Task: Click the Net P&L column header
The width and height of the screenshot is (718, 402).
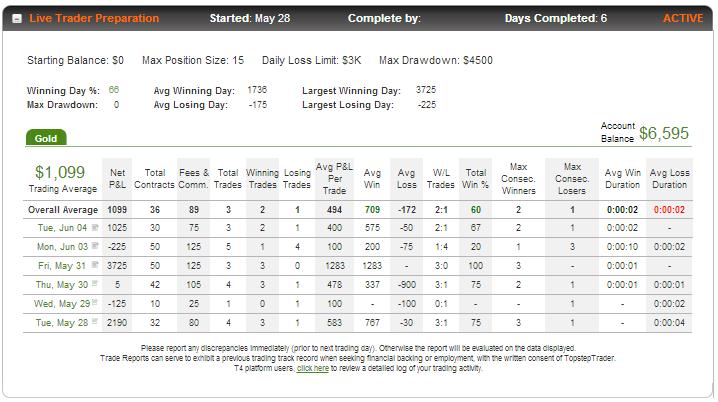Action: coord(117,179)
